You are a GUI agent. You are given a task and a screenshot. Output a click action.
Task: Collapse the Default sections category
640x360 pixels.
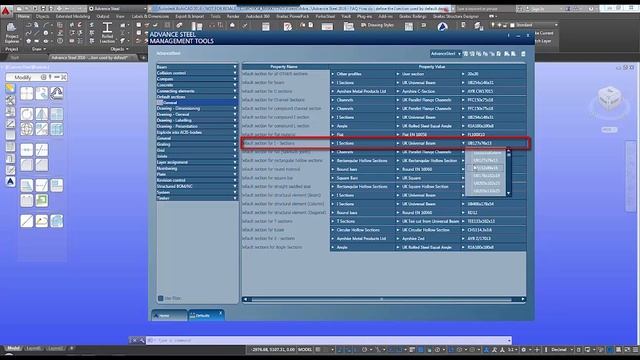pos(235,97)
